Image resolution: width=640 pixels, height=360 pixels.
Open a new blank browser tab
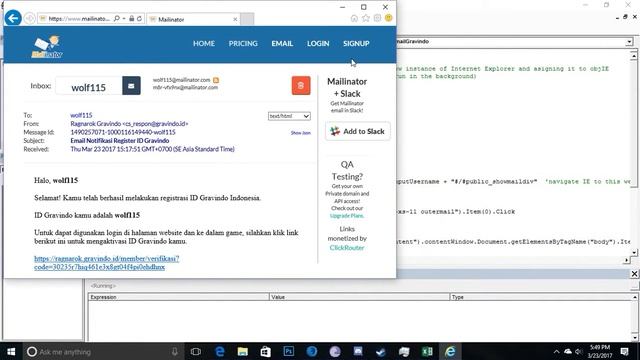coord(247,19)
